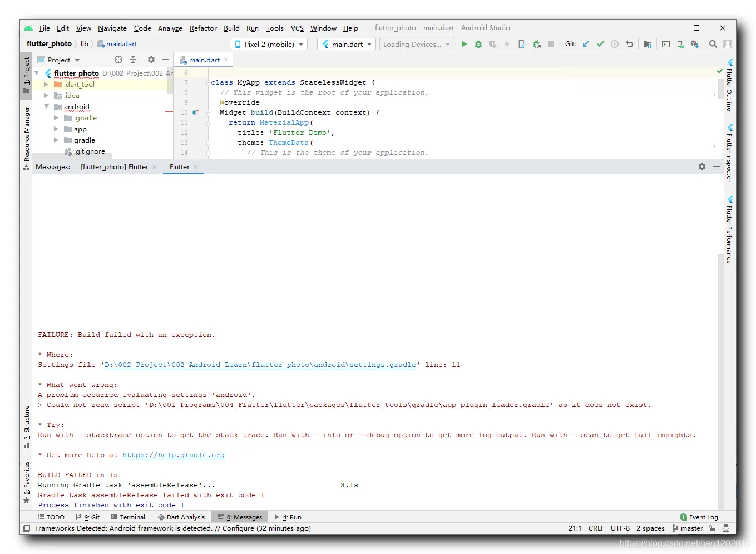Switch to the [flutter_photo] Flutter messages tab
Screen dimensions: 756x554
pyautogui.click(x=115, y=166)
